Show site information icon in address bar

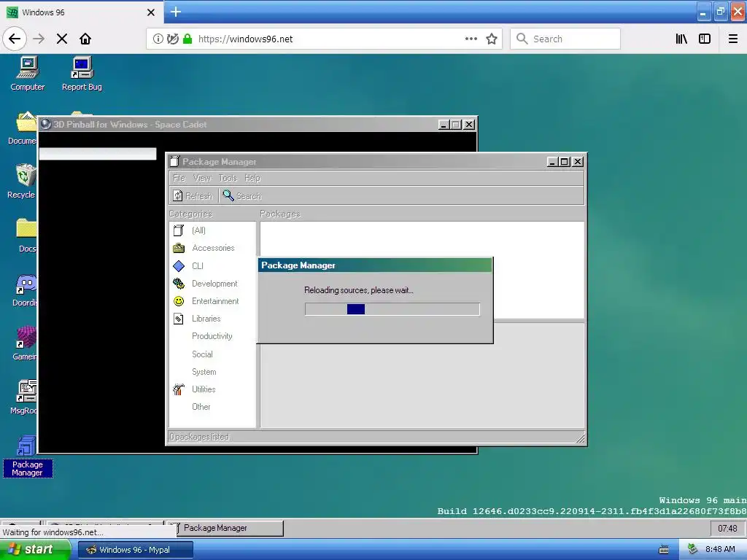point(158,39)
